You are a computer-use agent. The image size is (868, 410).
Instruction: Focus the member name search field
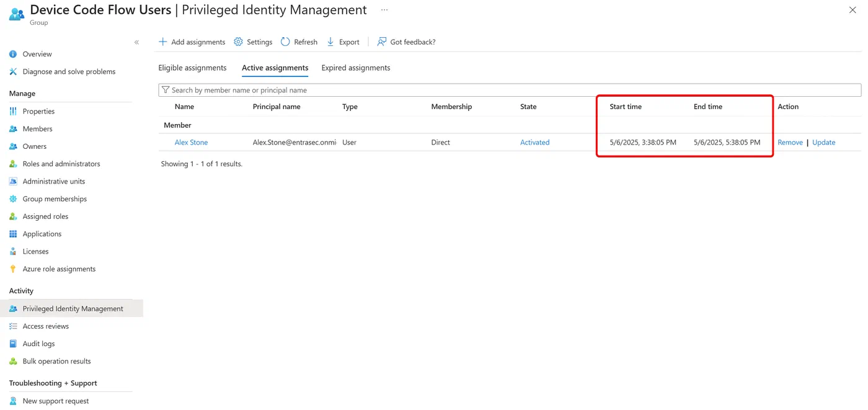point(510,90)
